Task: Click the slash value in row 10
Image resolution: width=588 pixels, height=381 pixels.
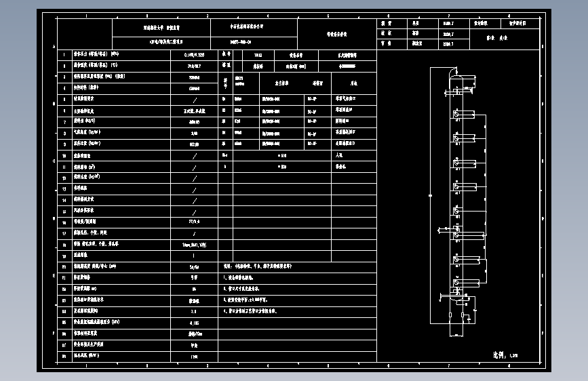Action: (194, 156)
